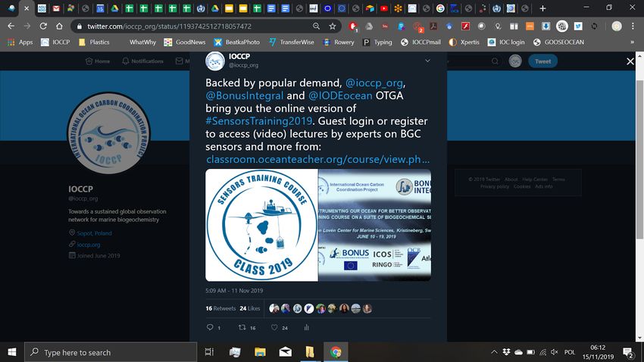Open Task View on taskbar
The image size is (644, 362).
[x=209, y=352]
